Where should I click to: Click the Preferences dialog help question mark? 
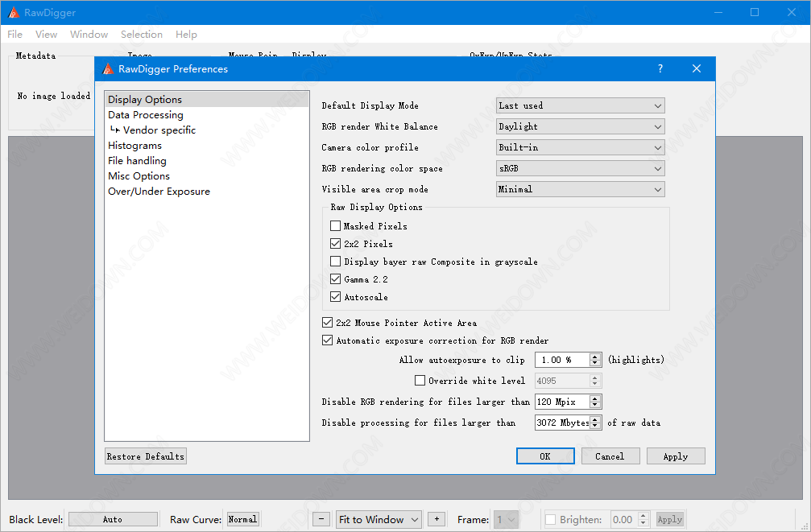(x=660, y=68)
